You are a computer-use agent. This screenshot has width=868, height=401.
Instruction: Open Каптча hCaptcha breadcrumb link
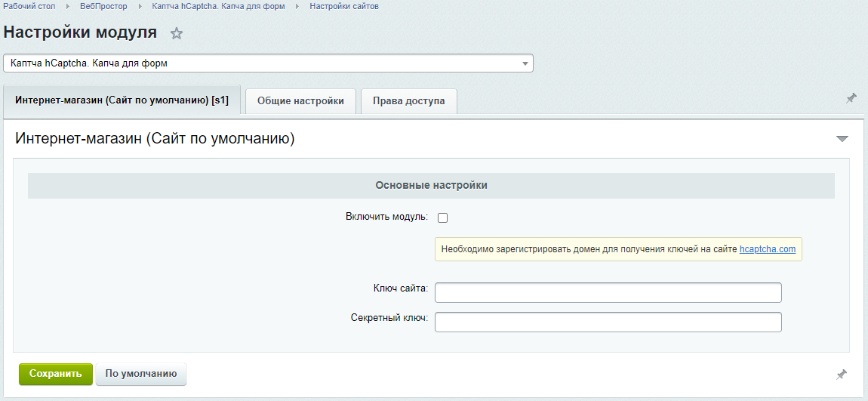pos(218,6)
